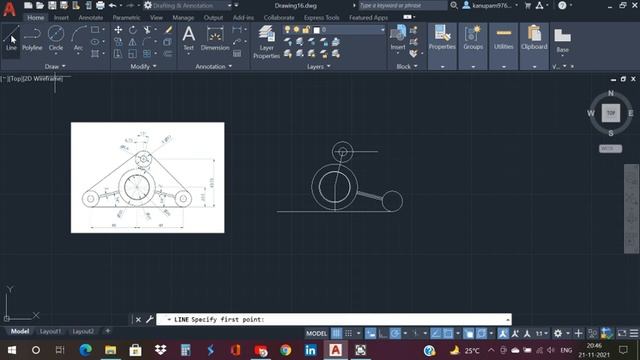
Task: Expand the Annotation panel
Action: tap(213, 66)
